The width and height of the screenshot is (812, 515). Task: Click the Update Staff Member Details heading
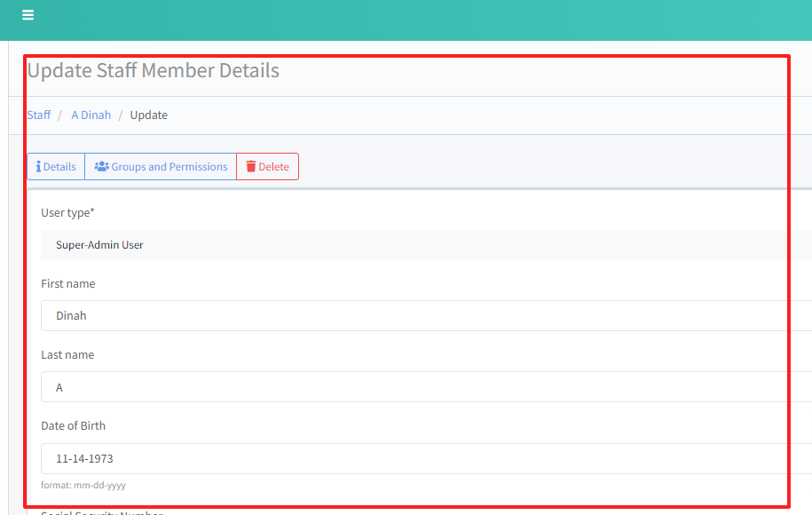point(154,70)
